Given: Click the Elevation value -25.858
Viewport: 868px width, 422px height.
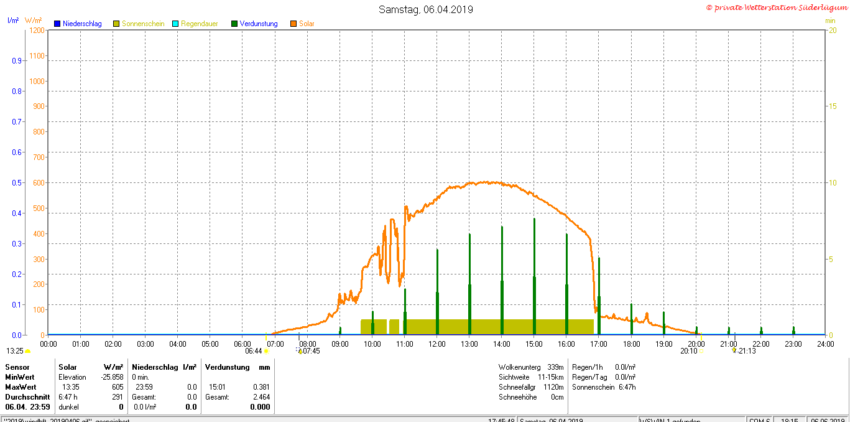Looking at the screenshot, I should [x=113, y=377].
